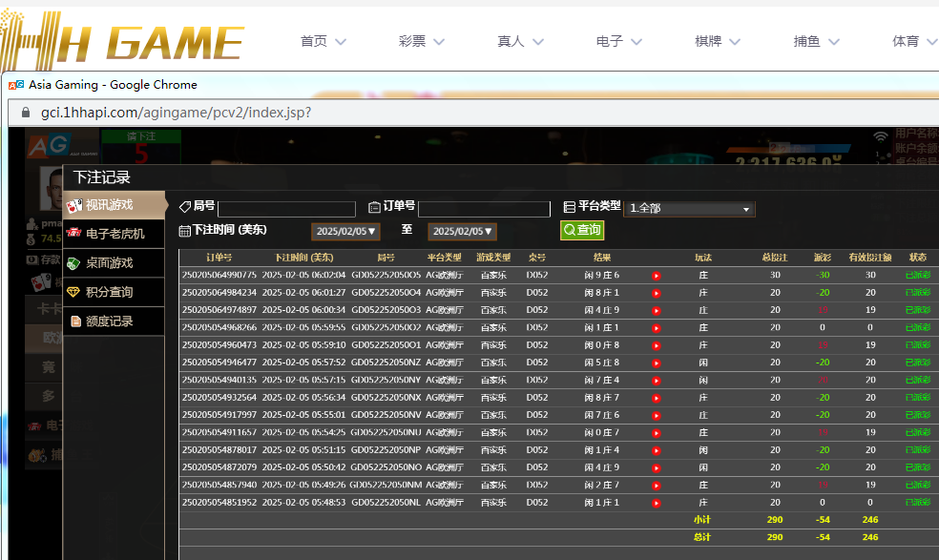This screenshot has width=939, height=560.
Task: Click the AG logo in game window
Action: [x=47, y=146]
